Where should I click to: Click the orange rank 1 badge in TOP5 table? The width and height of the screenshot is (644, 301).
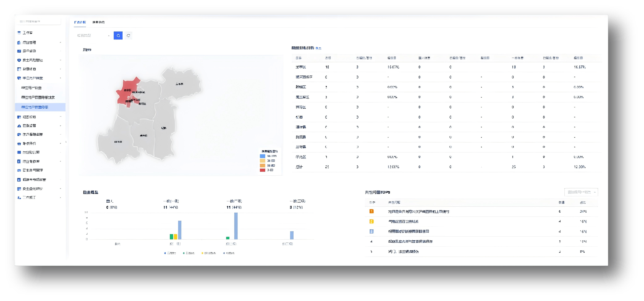click(371, 212)
